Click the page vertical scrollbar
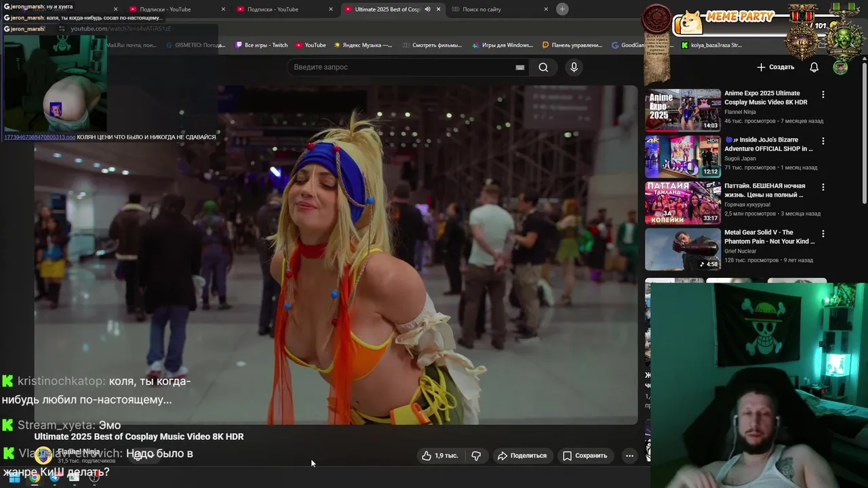 point(865,132)
